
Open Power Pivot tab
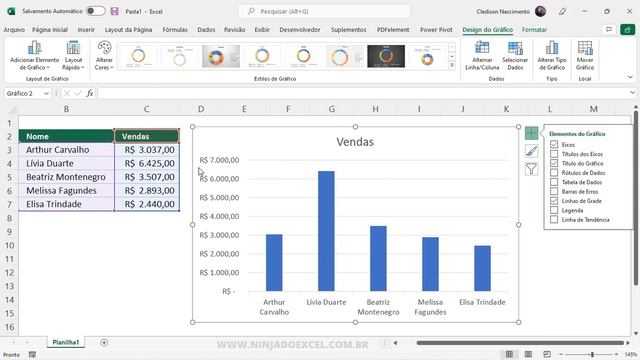436,30
